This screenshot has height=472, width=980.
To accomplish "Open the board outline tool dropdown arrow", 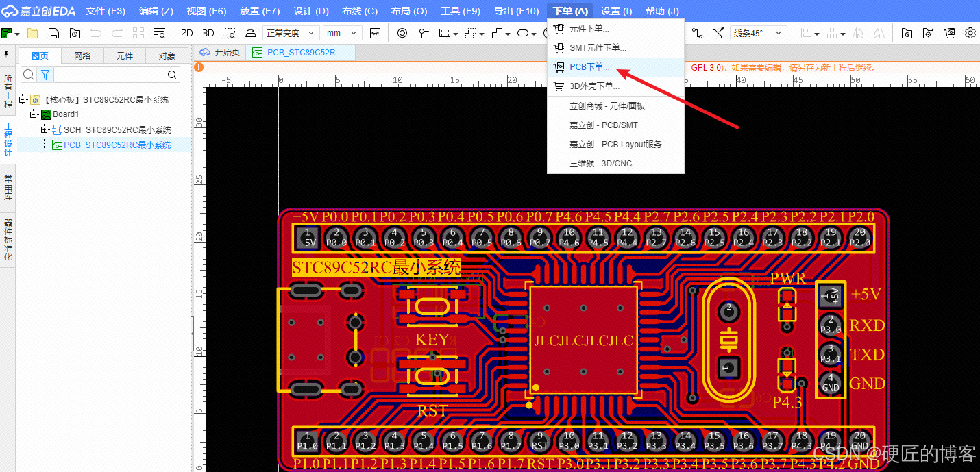I will tap(508, 34).
